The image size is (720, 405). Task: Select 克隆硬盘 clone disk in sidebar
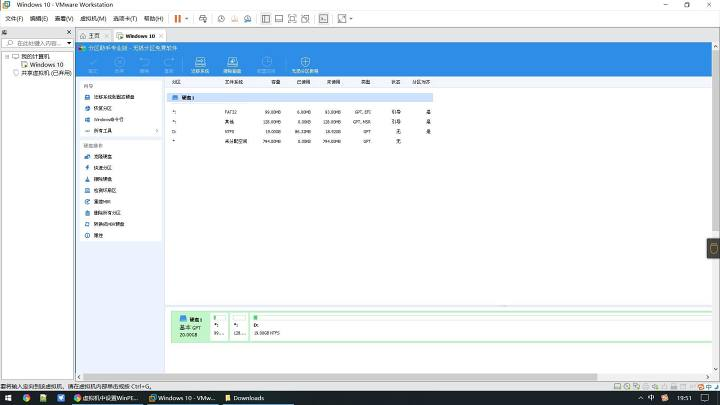point(98,157)
